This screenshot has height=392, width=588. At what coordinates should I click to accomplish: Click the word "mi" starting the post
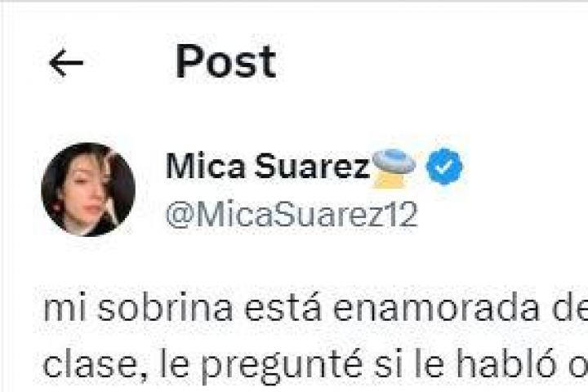coord(65,309)
